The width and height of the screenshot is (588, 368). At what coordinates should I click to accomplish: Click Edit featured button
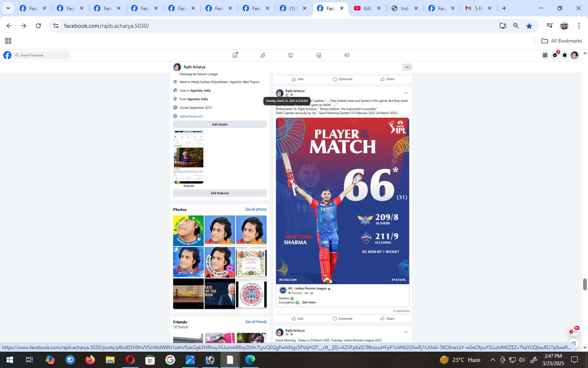tap(220, 193)
